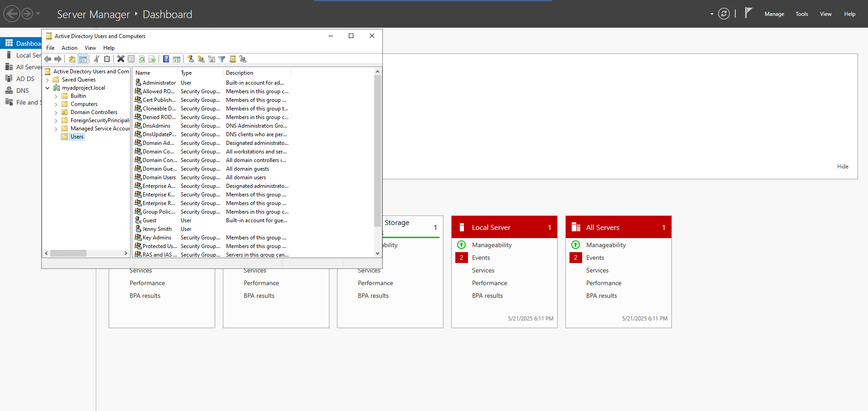The image size is (868, 411).
Task: Expand the ForeignSecurityPrincipals node
Action: 56,121
